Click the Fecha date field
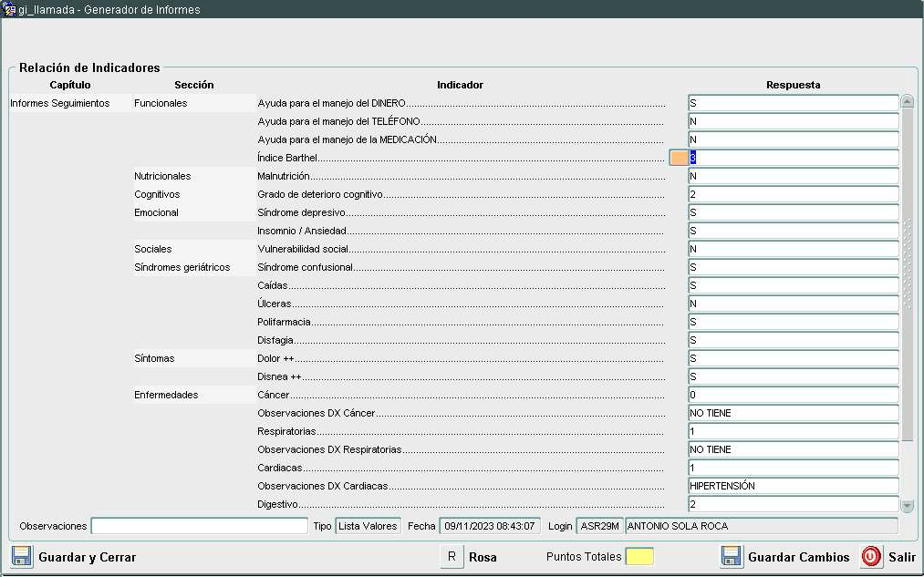The image size is (924, 577). pos(491,526)
